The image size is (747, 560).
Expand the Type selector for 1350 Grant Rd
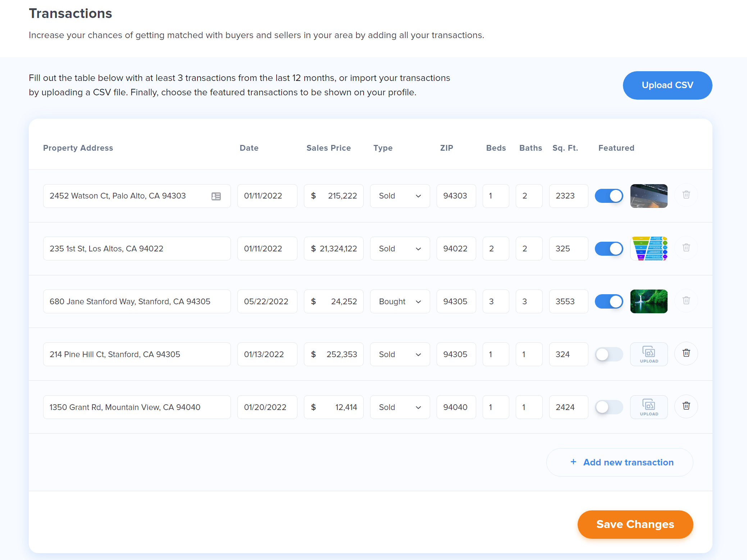click(400, 407)
